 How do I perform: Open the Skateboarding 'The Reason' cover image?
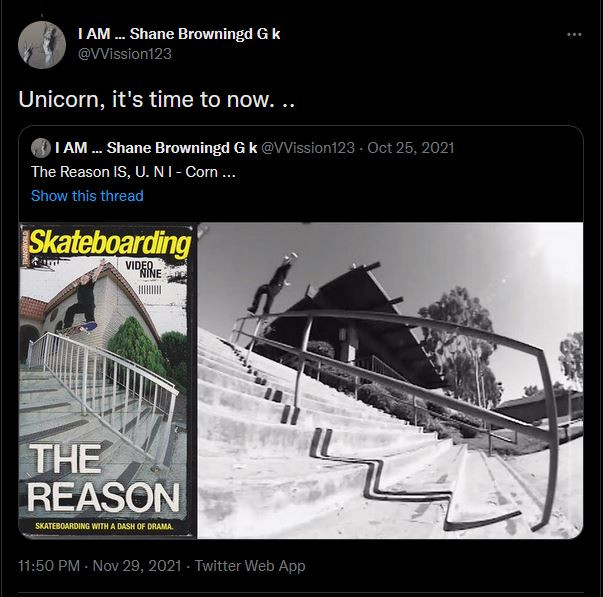[x=107, y=380]
